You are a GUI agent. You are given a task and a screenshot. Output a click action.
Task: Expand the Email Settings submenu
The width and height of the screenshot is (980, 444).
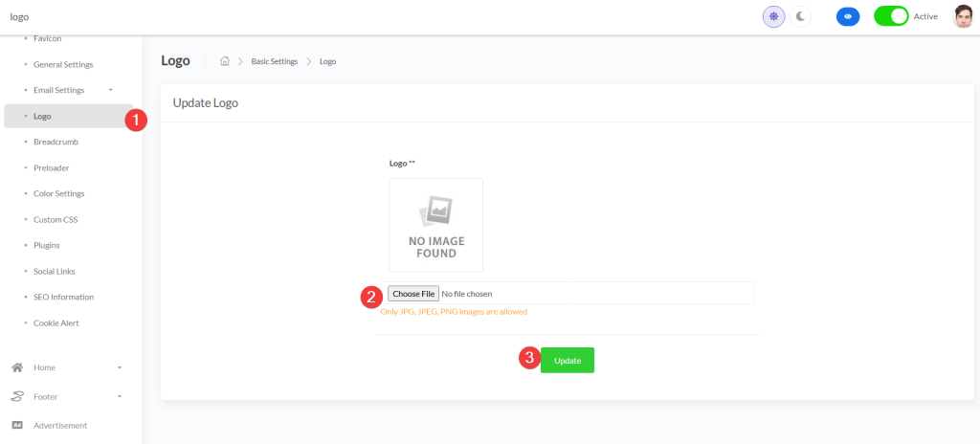click(111, 90)
